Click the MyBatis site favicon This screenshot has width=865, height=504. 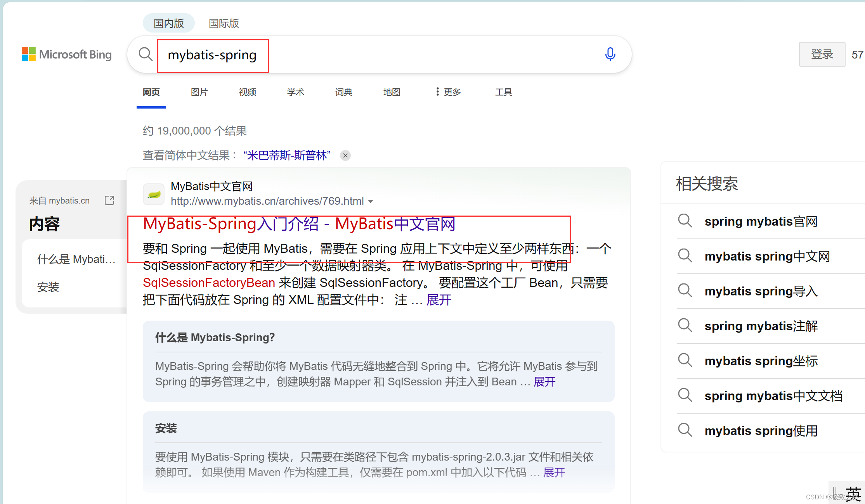154,194
